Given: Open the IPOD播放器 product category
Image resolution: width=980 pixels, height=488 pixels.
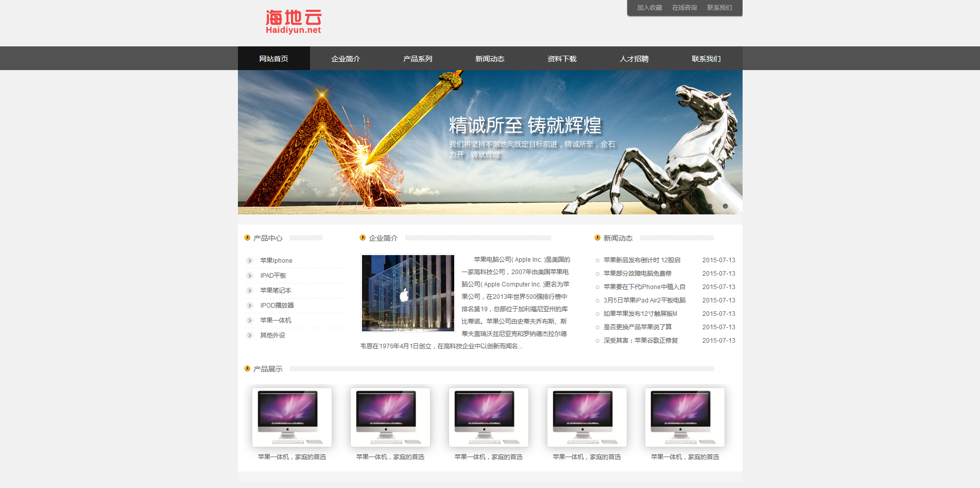Looking at the screenshot, I should [277, 306].
